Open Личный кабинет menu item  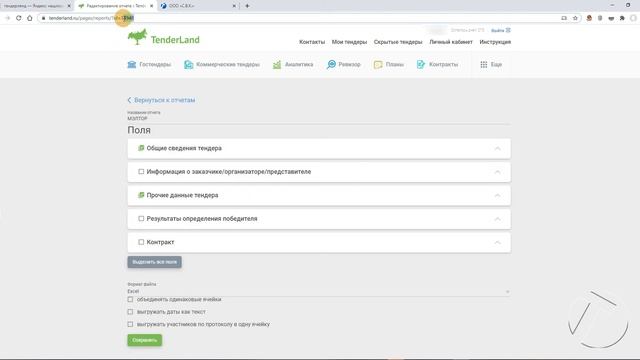coord(451,42)
